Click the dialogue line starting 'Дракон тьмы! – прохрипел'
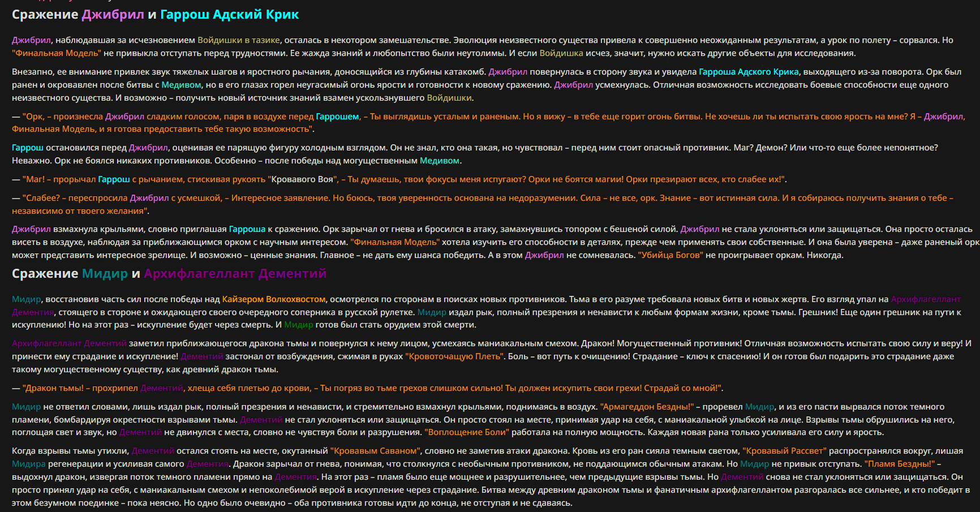980x512 pixels. pos(368,388)
